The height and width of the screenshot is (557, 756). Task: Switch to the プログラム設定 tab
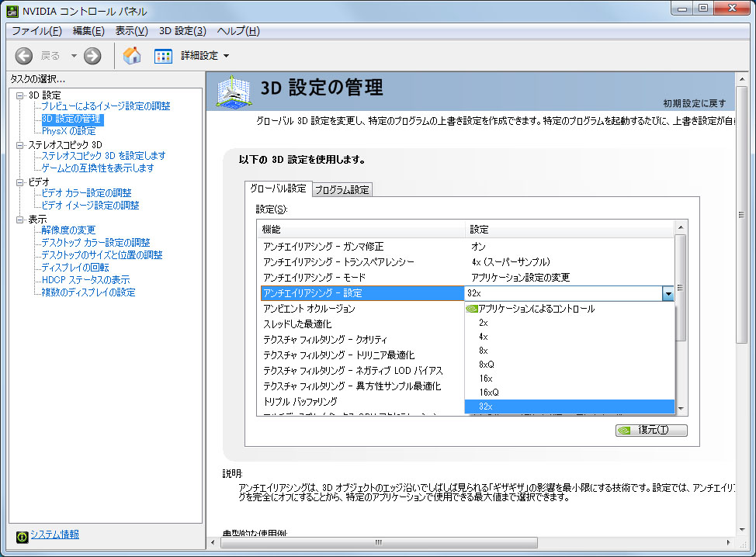click(x=342, y=190)
